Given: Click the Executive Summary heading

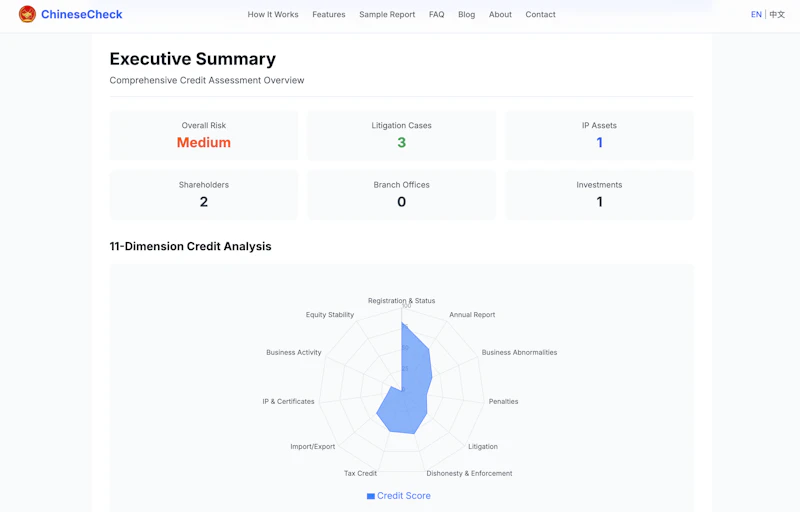Looking at the screenshot, I should [193, 59].
